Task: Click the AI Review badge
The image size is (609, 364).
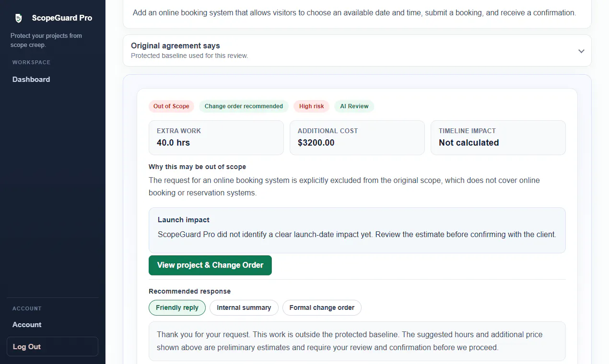Action: pyautogui.click(x=354, y=106)
